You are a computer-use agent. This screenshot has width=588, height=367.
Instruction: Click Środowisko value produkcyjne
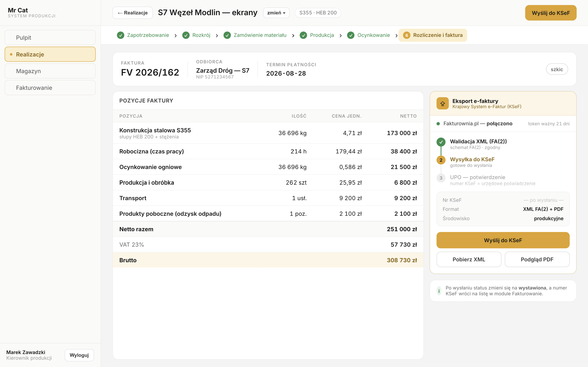point(549,218)
